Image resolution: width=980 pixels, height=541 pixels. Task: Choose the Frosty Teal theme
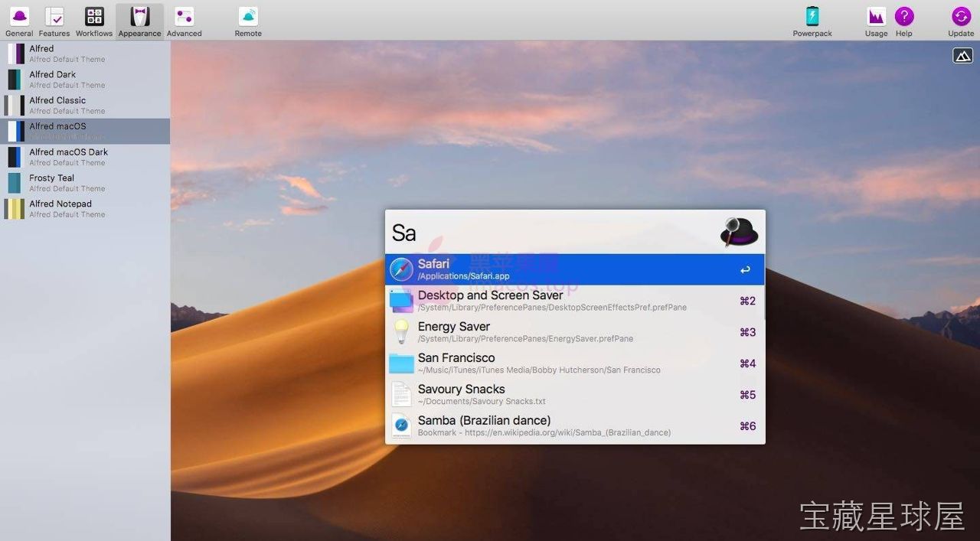pos(85,183)
